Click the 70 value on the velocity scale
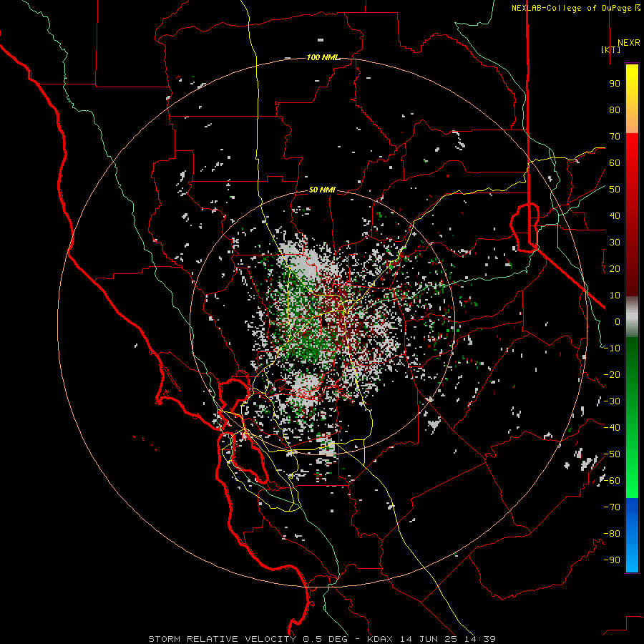The height and width of the screenshot is (644, 644). [x=615, y=137]
